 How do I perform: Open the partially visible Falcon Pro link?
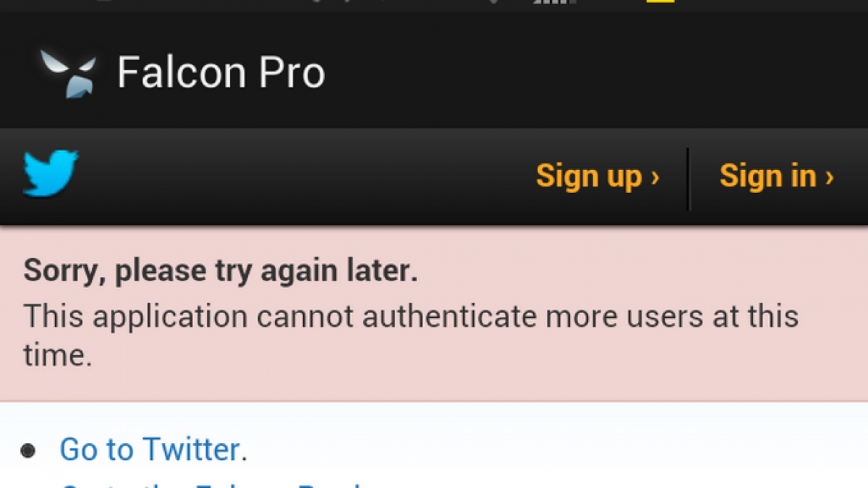pyautogui.click(x=210, y=484)
